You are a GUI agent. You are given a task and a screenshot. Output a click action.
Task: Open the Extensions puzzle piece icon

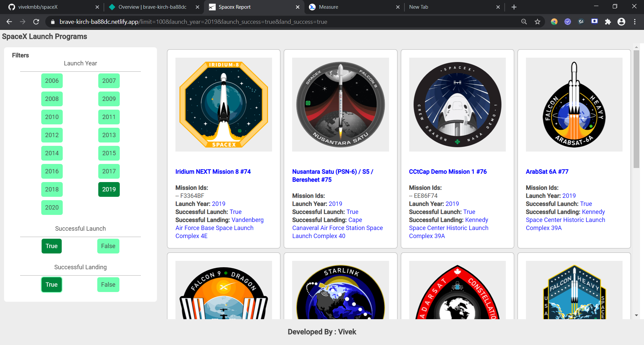[x=608, y=22]
